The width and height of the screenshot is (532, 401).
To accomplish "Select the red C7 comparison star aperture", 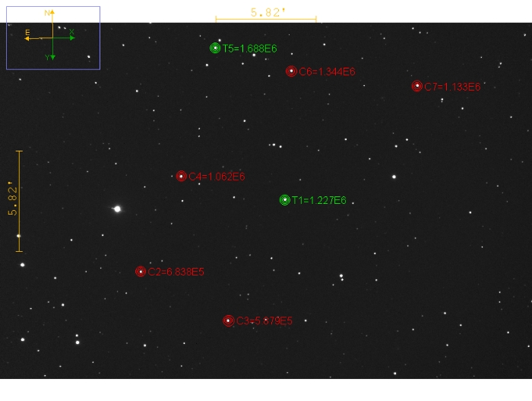I will (417, 86).
